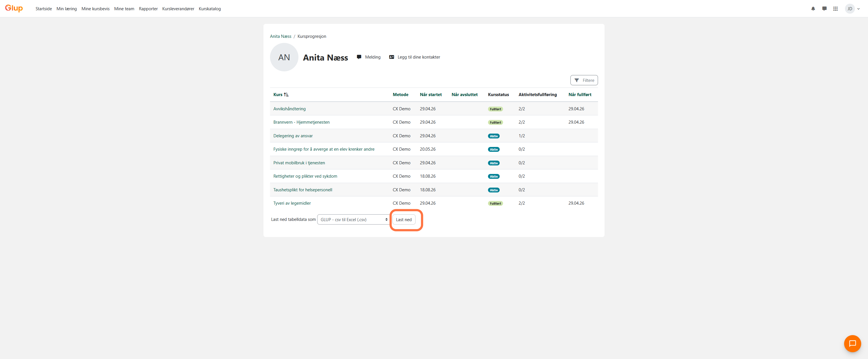
Task: Open Kursleverandører in top navigation
Action: pyautogui.click(x=178, y=9)
